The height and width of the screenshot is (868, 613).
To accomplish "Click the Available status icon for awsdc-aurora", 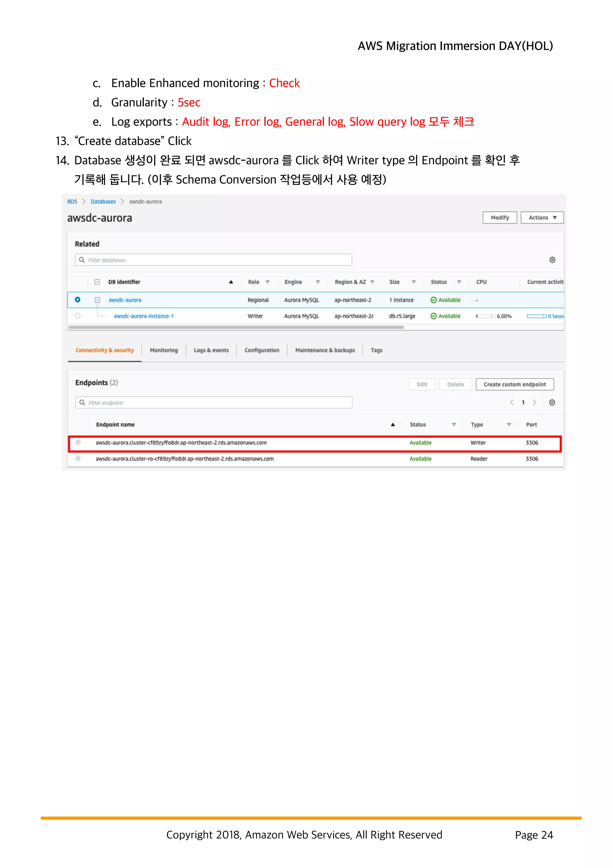I will coord(434,300).
